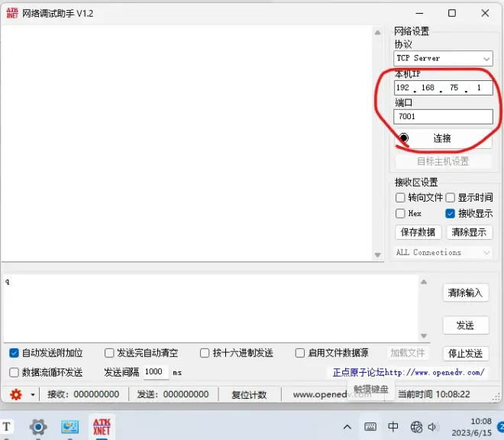Click the red gear settings icon
The height and width of the screenshot is (440, 504).
15,394
